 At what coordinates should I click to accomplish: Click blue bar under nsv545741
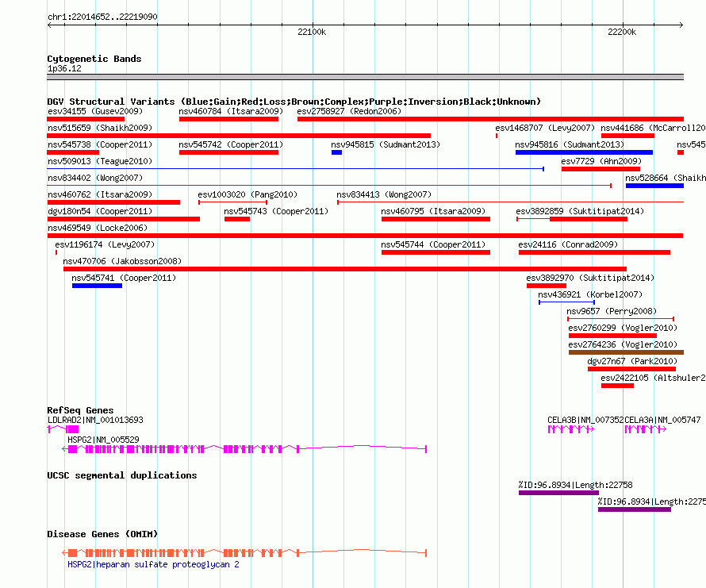point(97,286)
